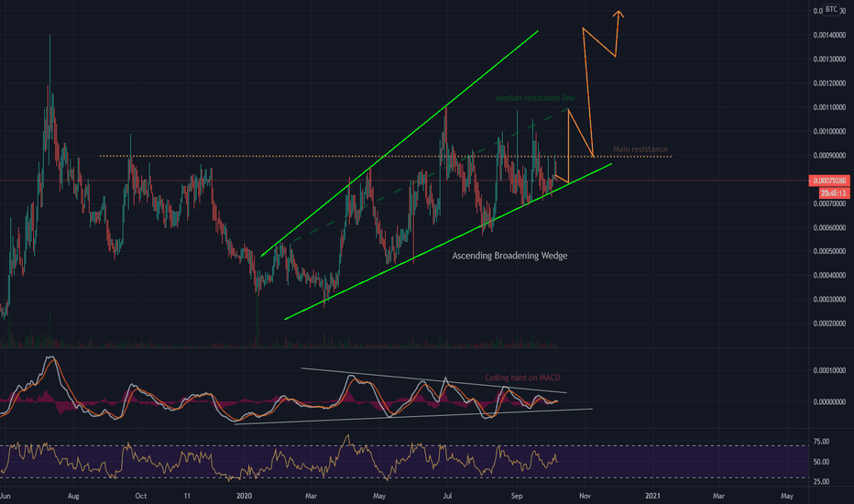Select the 'median resistance line' annotation

click(x=535, y=98)
